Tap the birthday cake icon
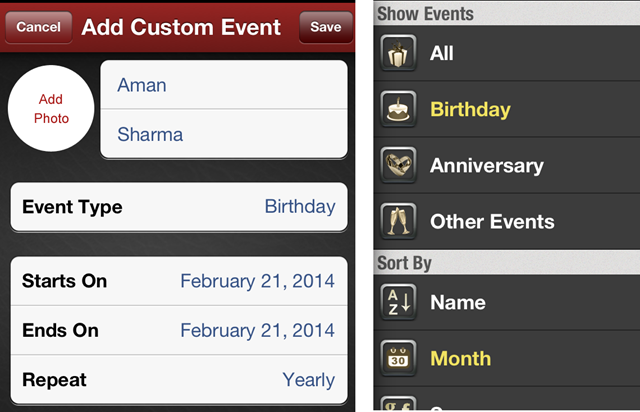This screenshot has height=412, width=640. (400, 110)
